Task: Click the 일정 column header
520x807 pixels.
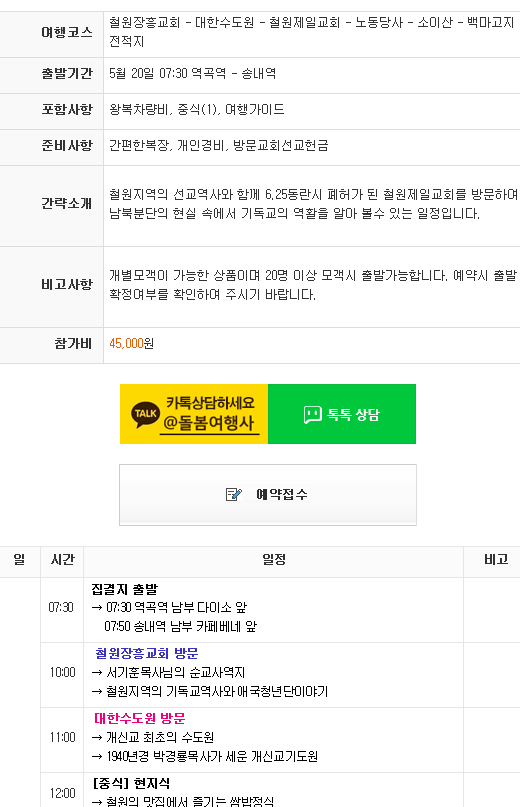Action: coord(273,560)
